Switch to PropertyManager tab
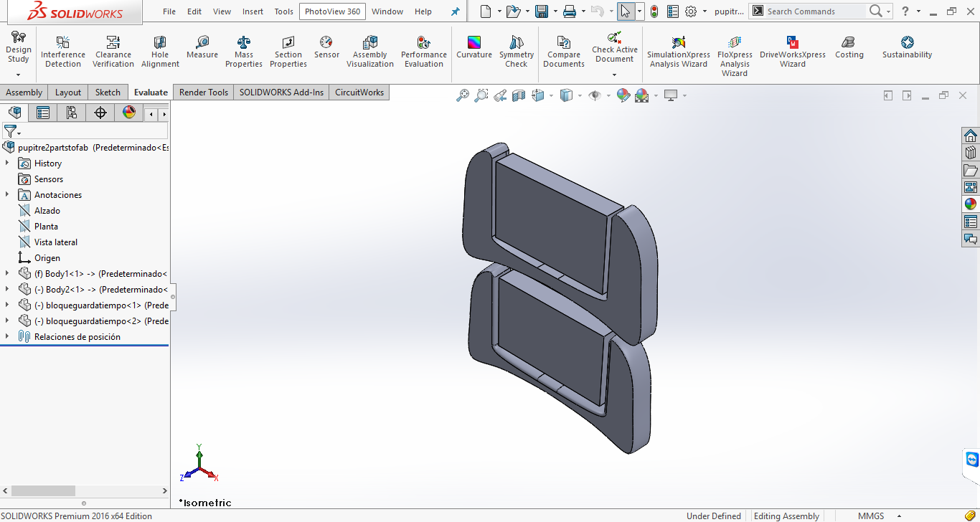Image resolution: width=980 pixels, height=522 pixels. pos(43,113)
